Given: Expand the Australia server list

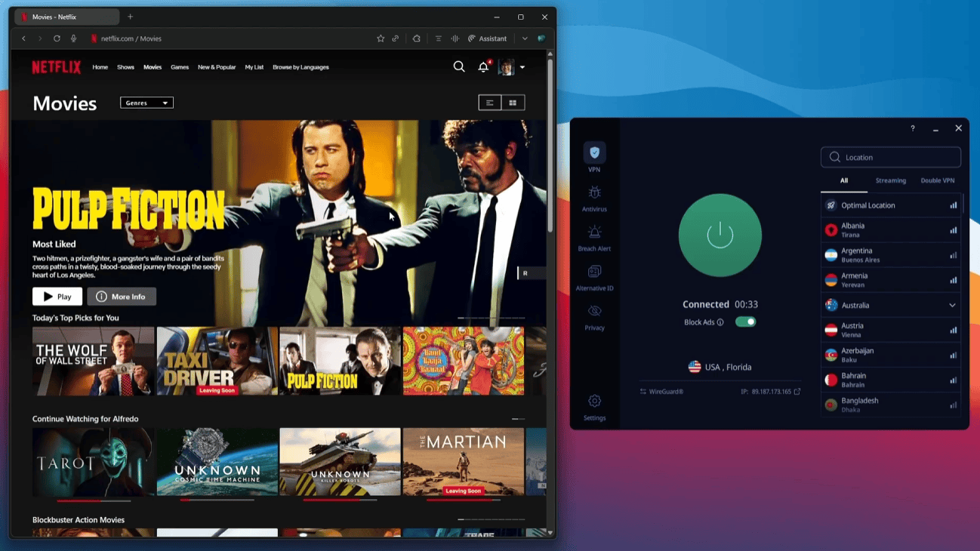Looking at the screenshot, I should pos(952,306).
